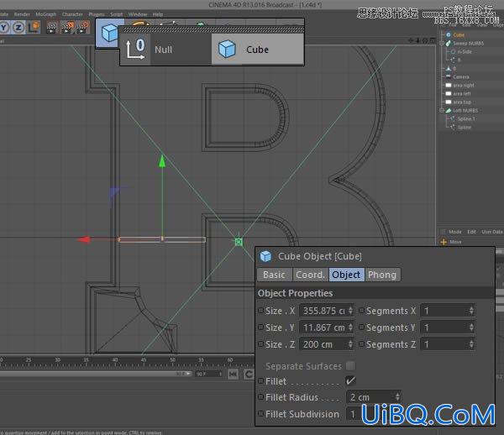The height and width of the screenshot is (435, 504).
Task: Toggle the Separate Surfaces checkbox
Action: point(350,365)
